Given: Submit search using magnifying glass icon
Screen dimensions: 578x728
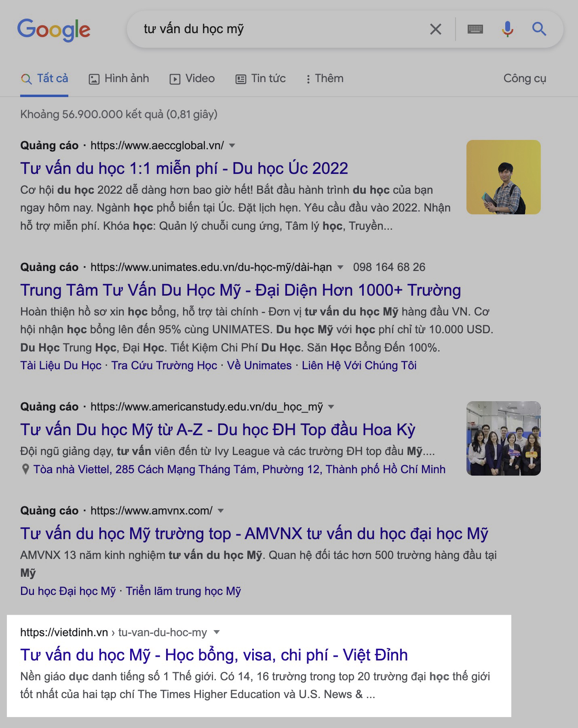Looking at the screenshot, I should [539, 29].
